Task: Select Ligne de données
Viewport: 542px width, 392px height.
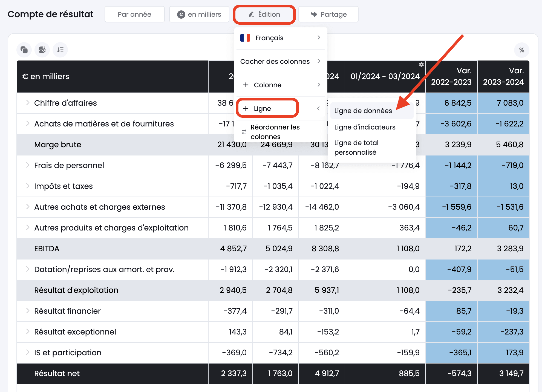Action: pyautogui.click(x=372, y=111)
